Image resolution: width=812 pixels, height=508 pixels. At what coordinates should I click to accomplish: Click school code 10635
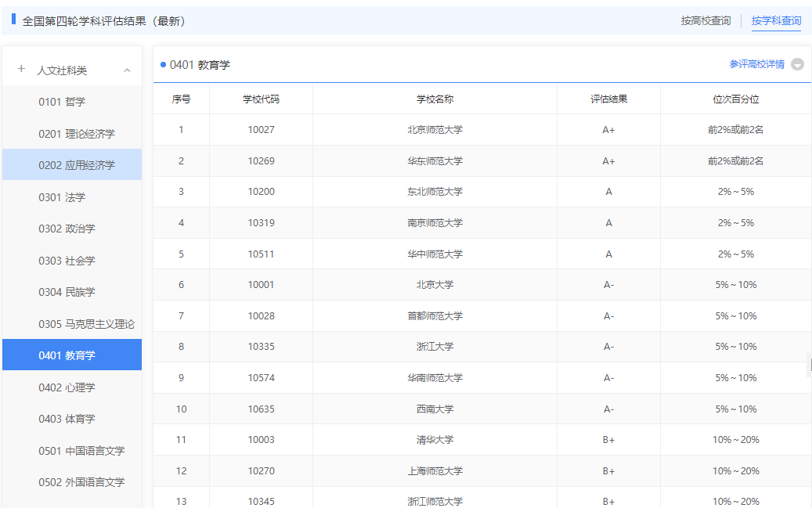tap(261, 409)
